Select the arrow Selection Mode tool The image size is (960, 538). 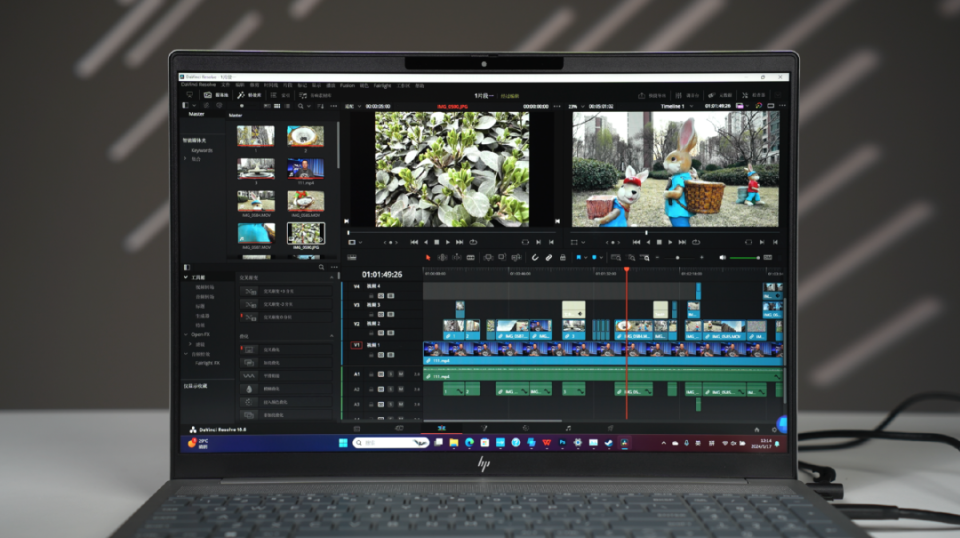pos(429,257)
